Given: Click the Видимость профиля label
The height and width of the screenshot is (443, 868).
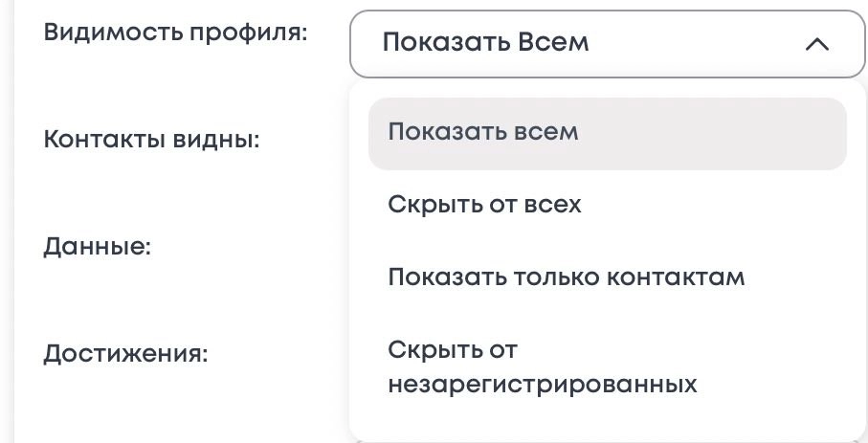Looking at the screenshot, I should pyautogui.click(x=175, y=32).
